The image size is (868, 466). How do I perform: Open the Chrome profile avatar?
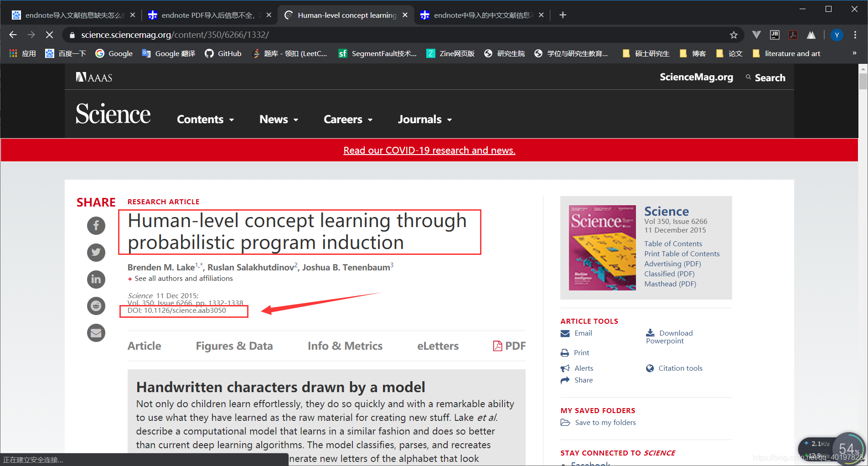(x=837, y=35)
